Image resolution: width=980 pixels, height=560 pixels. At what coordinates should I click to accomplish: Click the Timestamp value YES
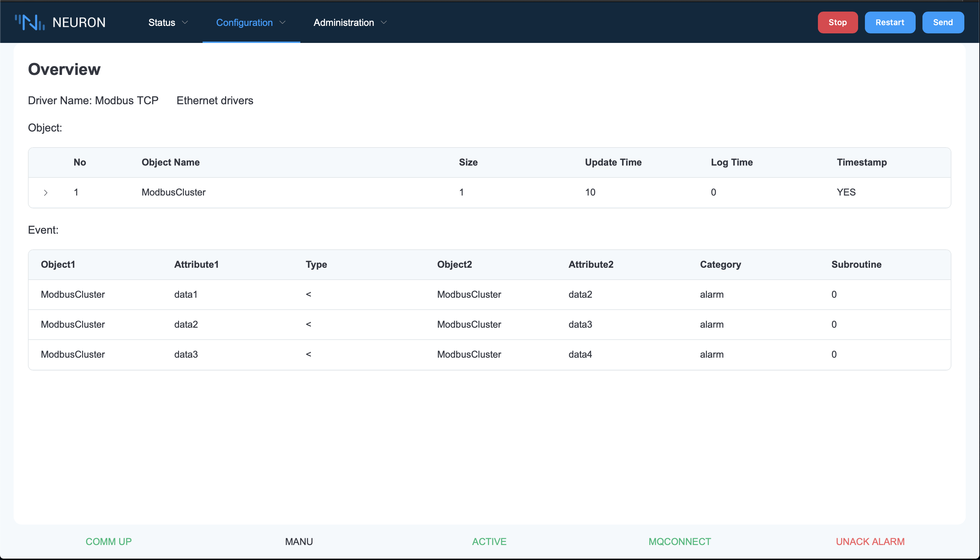click(x=846, y=192)
